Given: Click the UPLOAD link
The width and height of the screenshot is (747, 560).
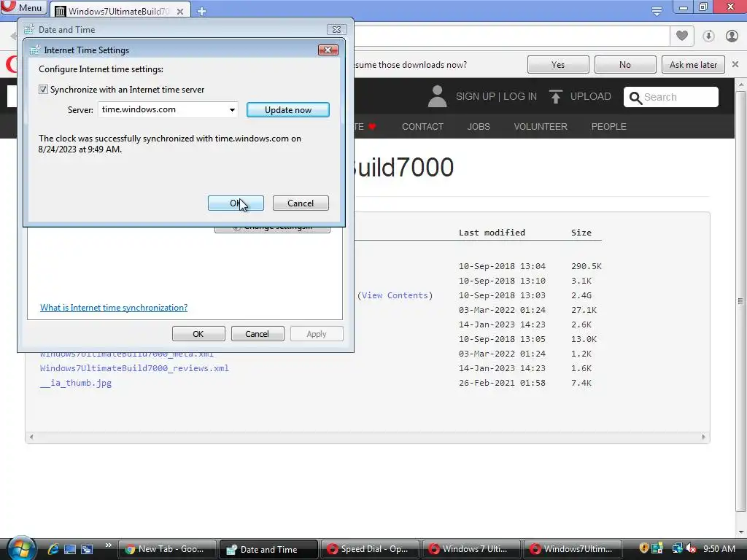Looking at the screenshot, I should pyautogui.click(x=591, y=97).
